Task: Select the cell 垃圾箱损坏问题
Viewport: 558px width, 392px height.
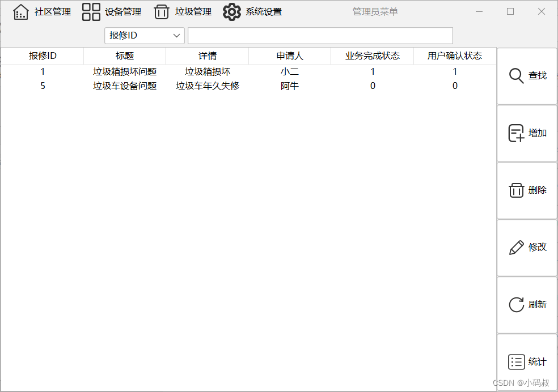Action: [125, 72]
